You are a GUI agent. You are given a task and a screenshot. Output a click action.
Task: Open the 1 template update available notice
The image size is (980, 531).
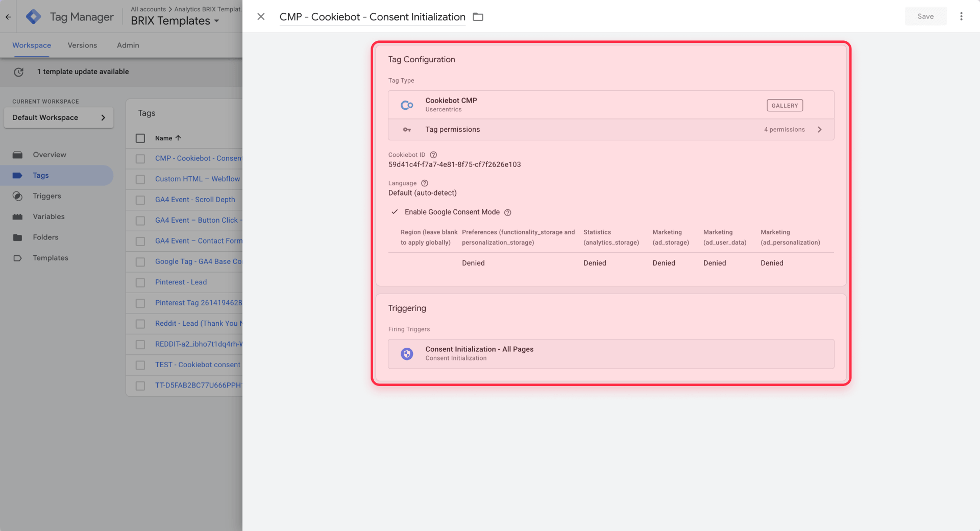point(83,71)
